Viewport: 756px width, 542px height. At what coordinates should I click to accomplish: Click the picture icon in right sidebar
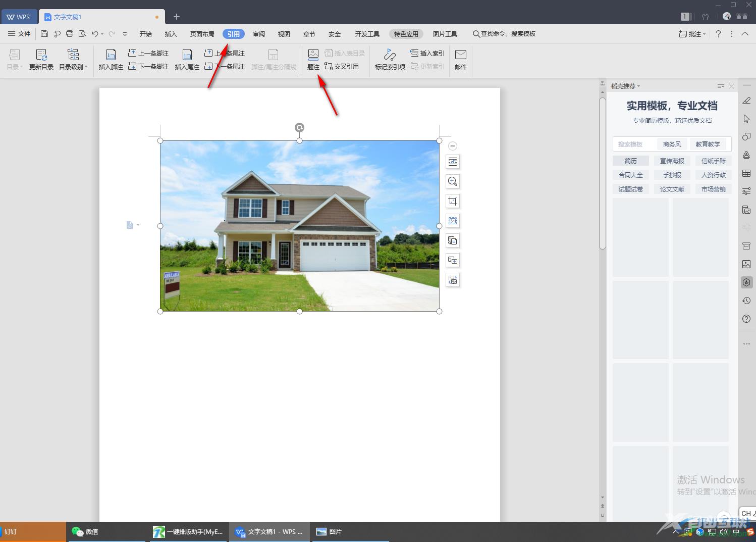pyautogui.click(x=746, y=264)
